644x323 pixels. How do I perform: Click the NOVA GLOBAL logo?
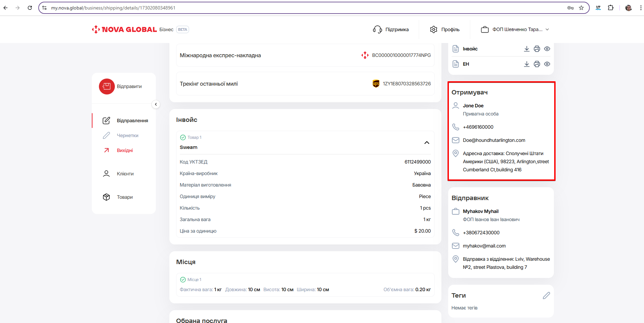124,29
